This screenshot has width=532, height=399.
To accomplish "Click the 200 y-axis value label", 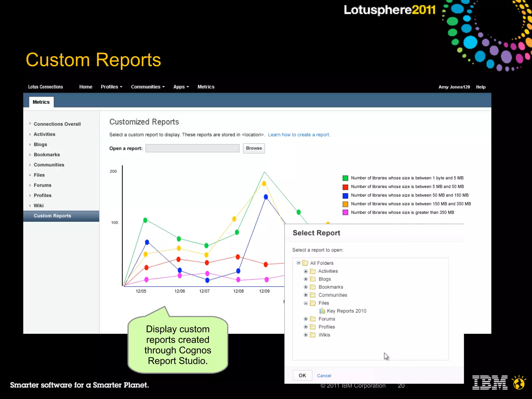I will tap(113, 171).
